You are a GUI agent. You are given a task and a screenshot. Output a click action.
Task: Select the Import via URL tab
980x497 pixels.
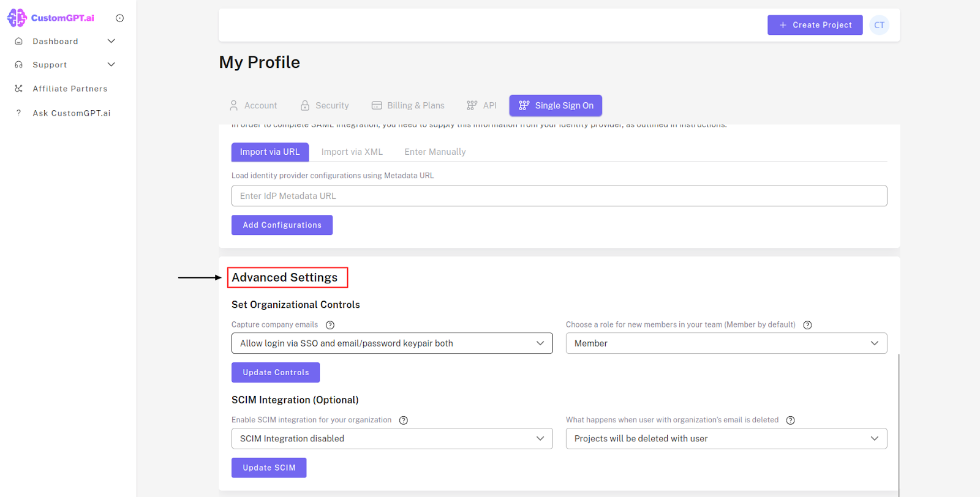(270, 152)
